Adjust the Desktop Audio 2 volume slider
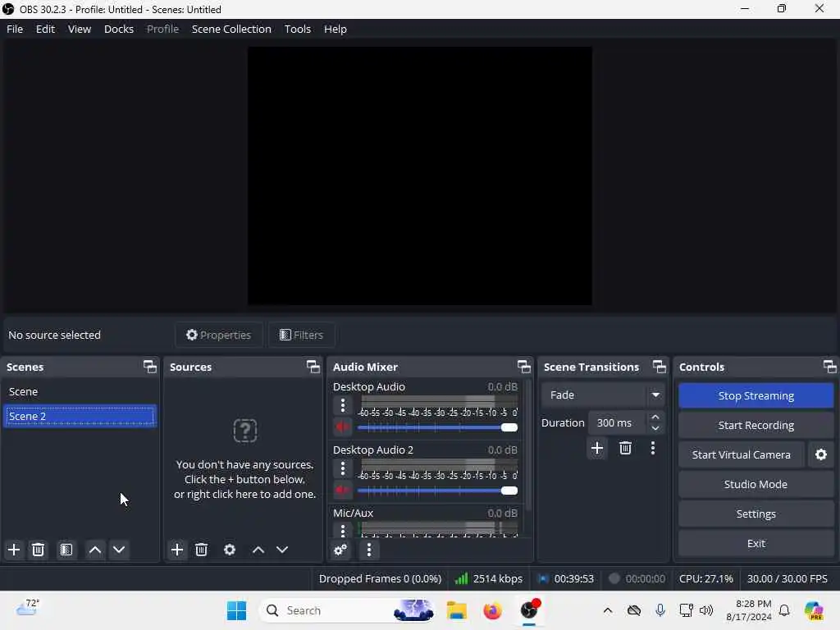This screenshot has height=630, width=840. 437,491
